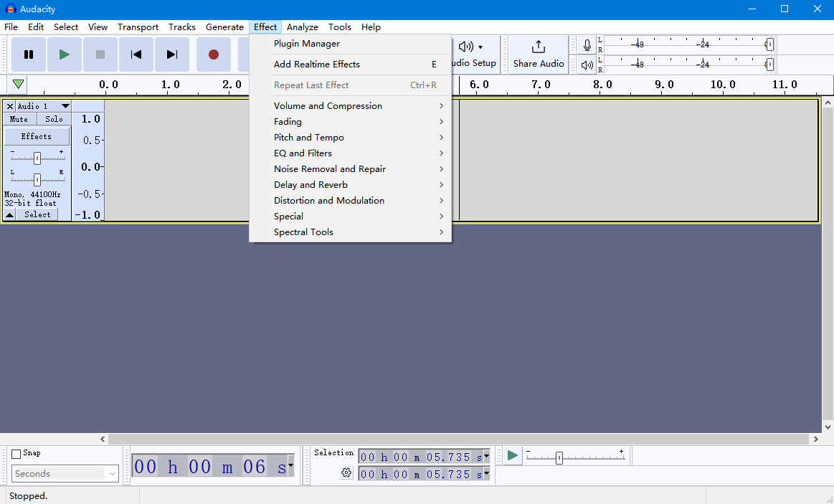
Task: Click the track Select button
Action: point(37,215)
